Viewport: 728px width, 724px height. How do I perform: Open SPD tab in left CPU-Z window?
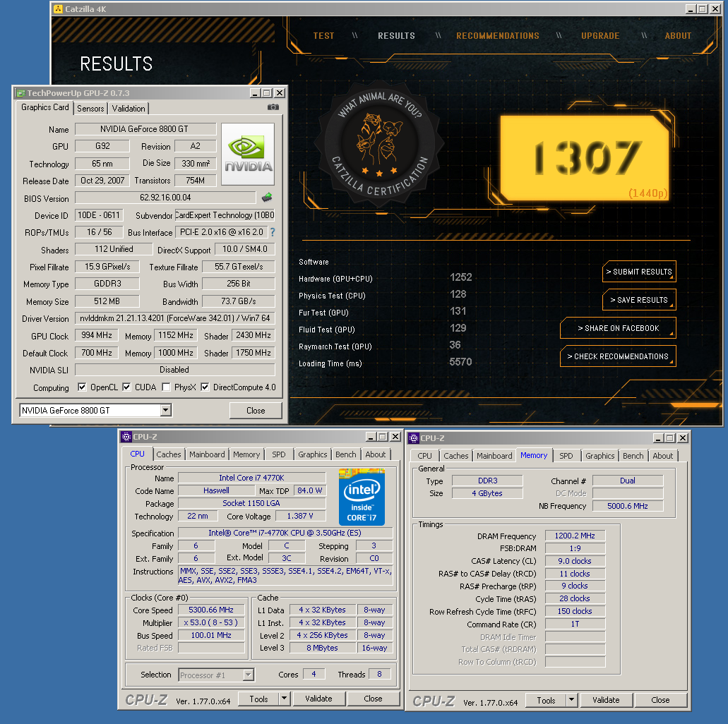tap(279, 455)
